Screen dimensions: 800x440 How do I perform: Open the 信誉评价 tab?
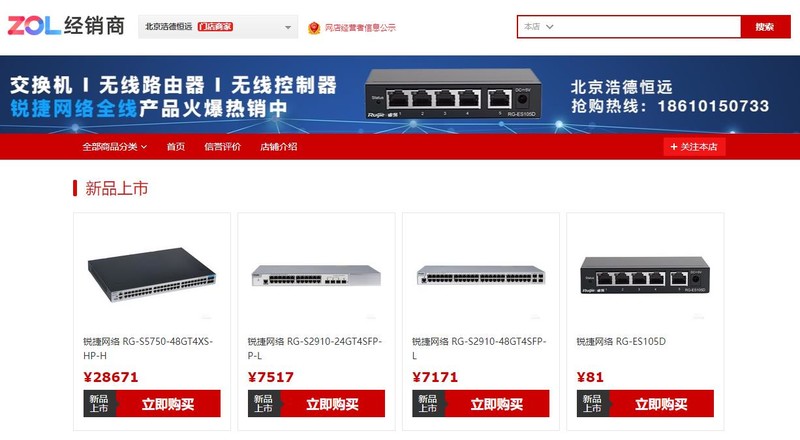[222, 147]
